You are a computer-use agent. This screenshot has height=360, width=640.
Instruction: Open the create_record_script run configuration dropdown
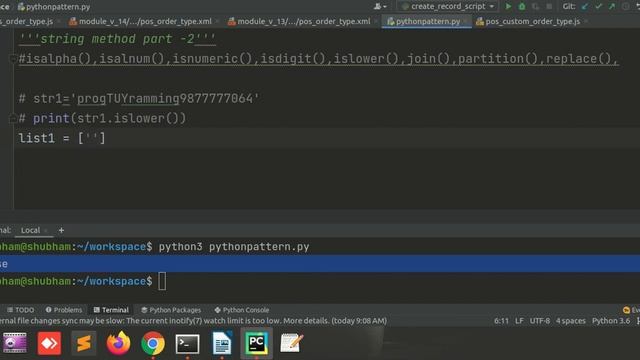point(448,7)
